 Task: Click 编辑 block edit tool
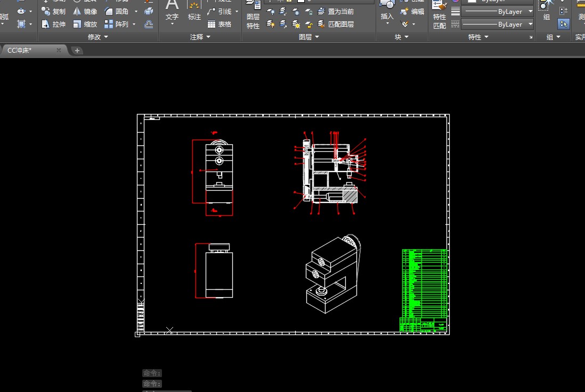[412, 12]
